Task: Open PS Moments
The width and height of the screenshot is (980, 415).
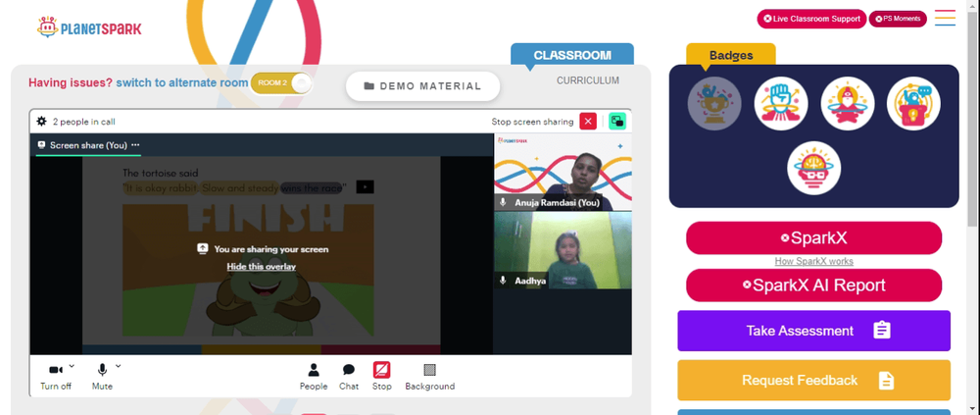Action: click(898, 19)
